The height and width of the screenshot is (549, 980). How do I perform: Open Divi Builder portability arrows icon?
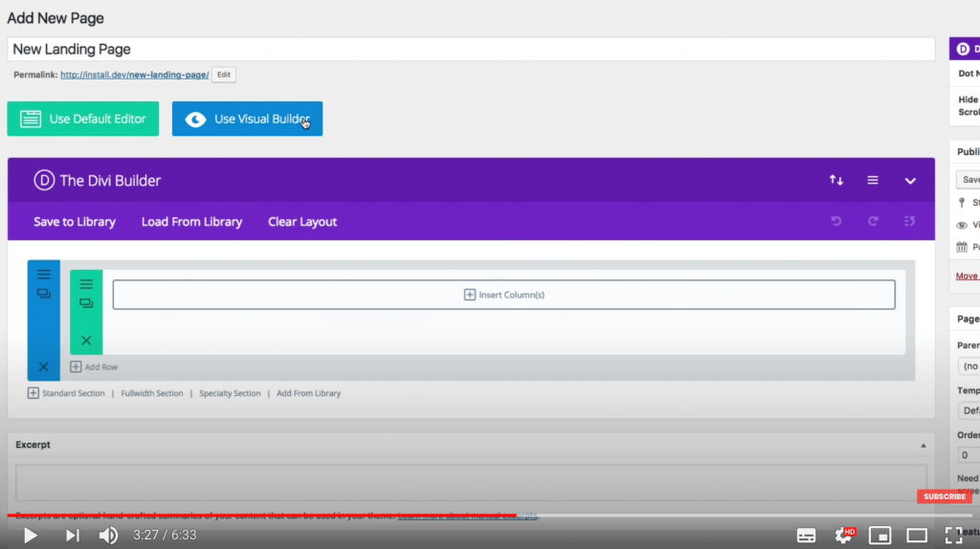(x=836, y=181)
